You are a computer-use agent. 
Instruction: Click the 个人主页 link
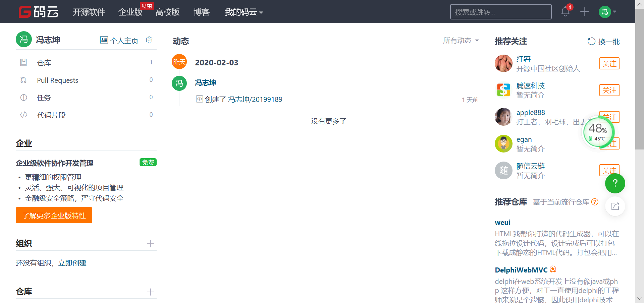click(x=124, y=41)
